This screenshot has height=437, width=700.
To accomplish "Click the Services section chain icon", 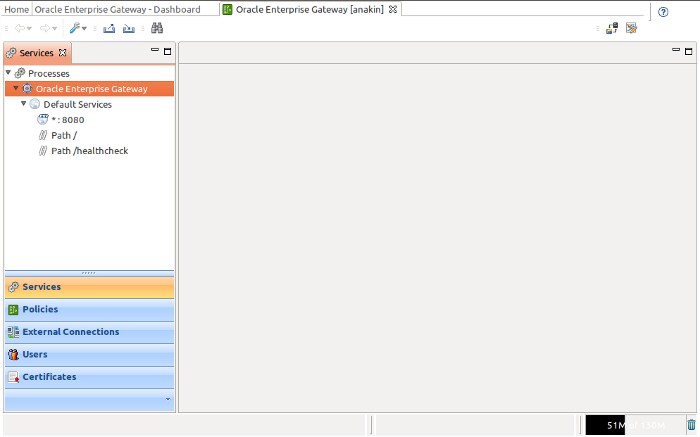I will tap(13, 287).
